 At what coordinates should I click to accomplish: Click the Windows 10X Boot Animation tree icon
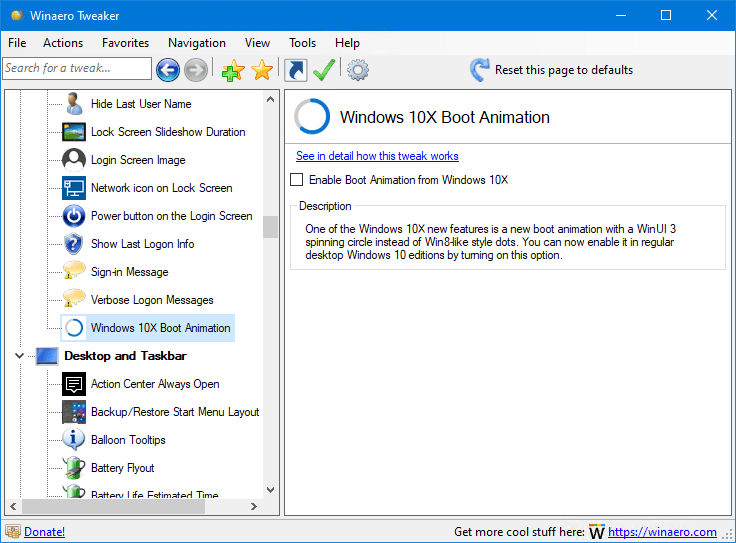[74, 328]
